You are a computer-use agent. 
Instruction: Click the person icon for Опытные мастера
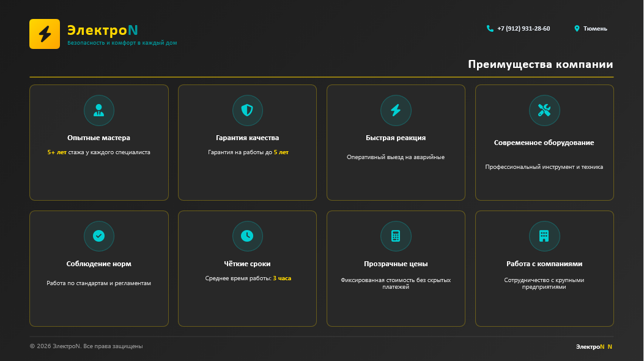98,110
